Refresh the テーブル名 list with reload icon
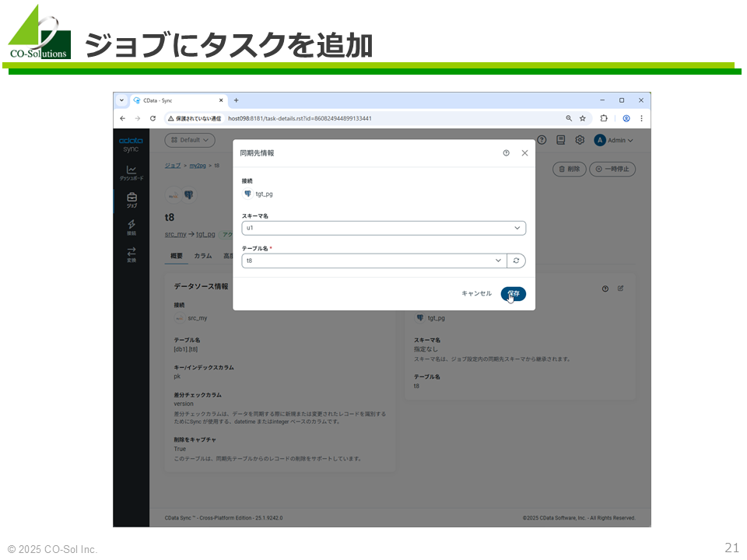Image resolution: width=747 pixels, height=560 pixels. 516,261
